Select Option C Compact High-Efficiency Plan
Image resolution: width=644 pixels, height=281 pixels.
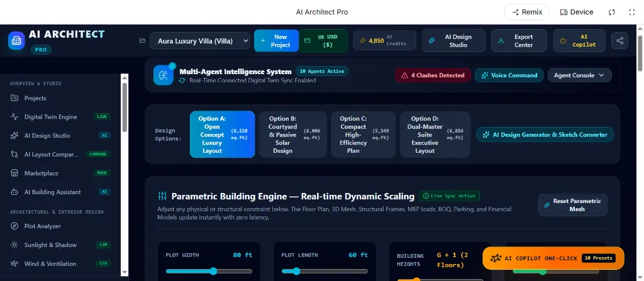[x=363, y=135]
